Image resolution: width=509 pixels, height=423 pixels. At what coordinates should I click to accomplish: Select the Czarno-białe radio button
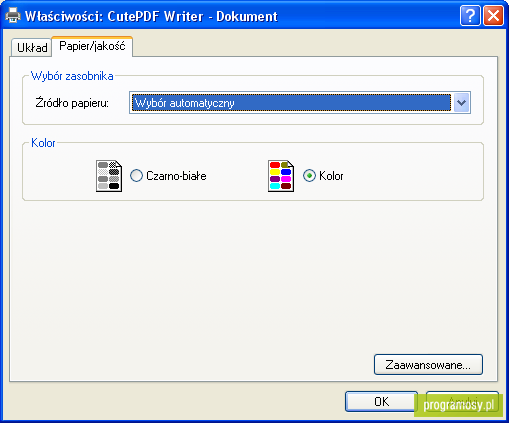click(x=136, y=176)
